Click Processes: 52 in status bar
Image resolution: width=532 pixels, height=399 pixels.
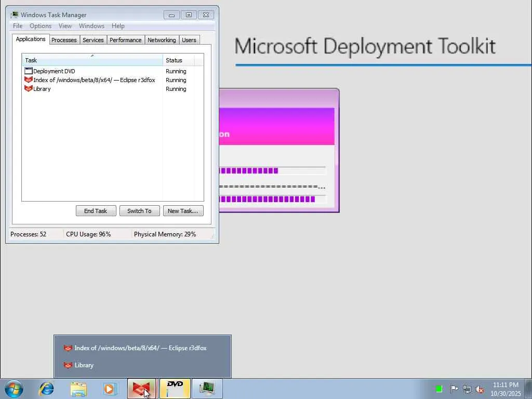pos(28,234)
